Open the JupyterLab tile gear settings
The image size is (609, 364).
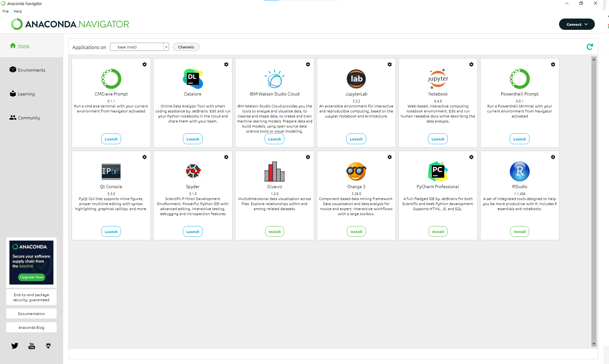[389, 64]
